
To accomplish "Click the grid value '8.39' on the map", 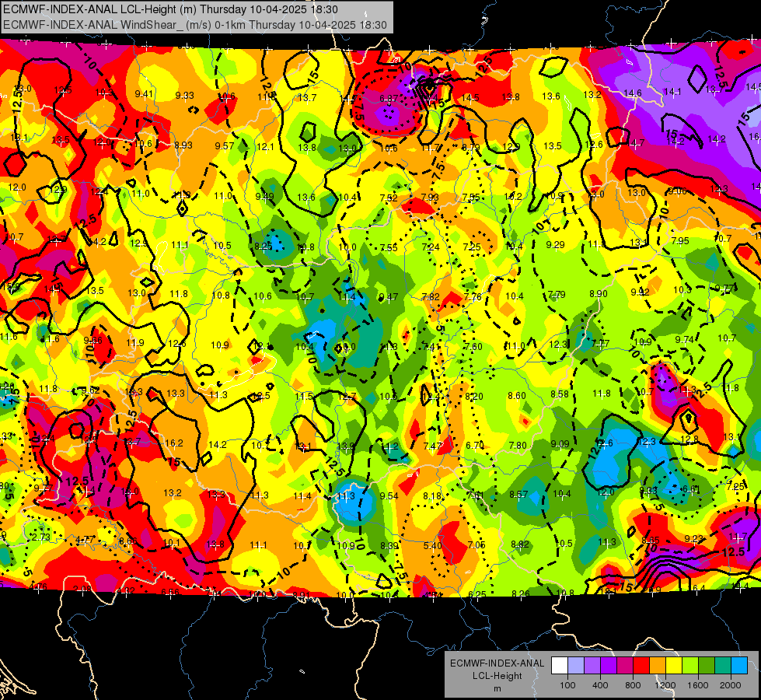I will click(x=389, y=546).
